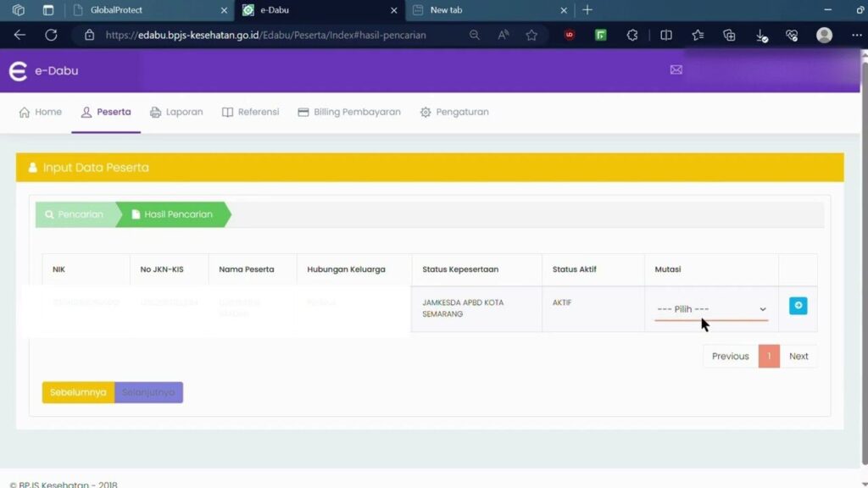Go to Next page in pagination
The image size is (868, 488).
pyautogui.click(x=798, y=357)
